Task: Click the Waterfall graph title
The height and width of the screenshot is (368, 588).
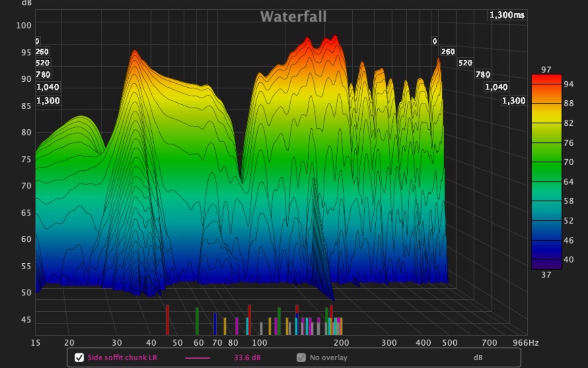Action: coord(293,16)
